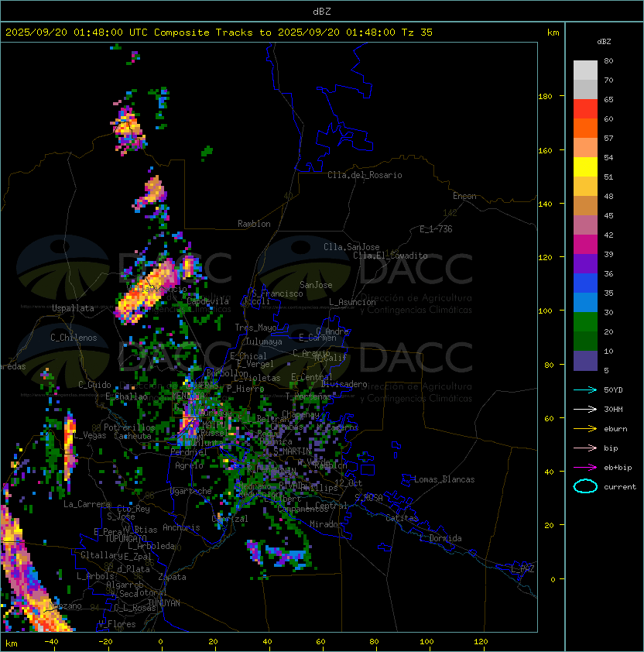Click the Lomas_Blancas place label
The image size is (644, 652).
coord(444,479)
